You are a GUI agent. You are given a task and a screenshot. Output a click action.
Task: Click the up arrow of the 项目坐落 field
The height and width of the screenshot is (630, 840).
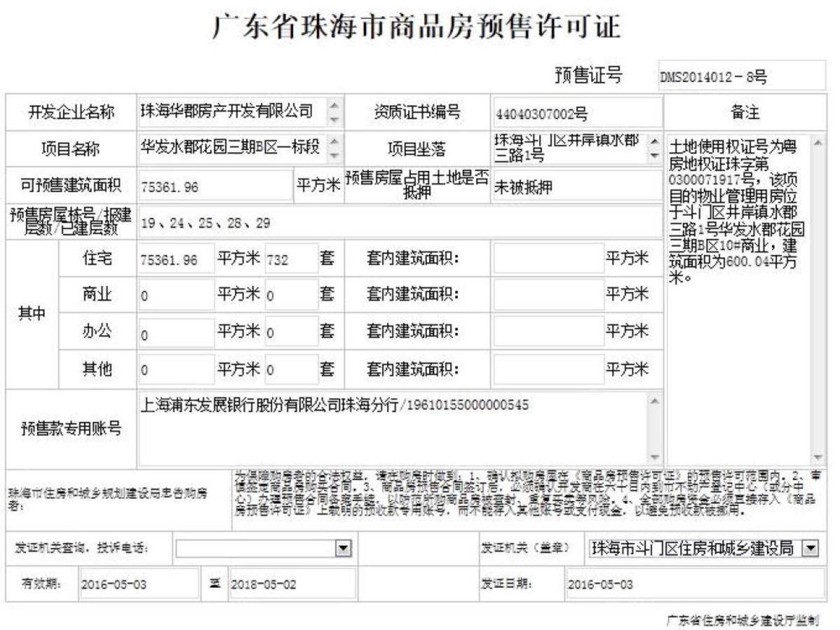tap(654, 142)
